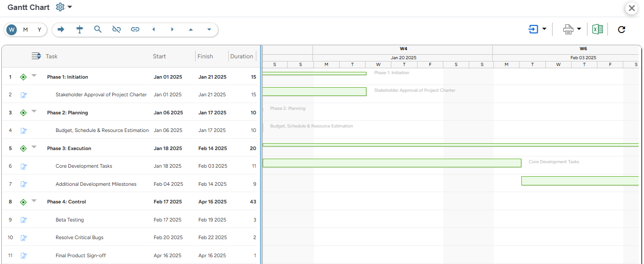Switch to the monthly M view
The height and width of the screenshot is (264, 644).
point(25,30)
